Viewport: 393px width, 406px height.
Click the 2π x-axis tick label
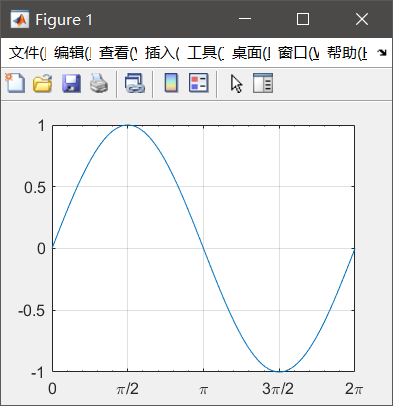[x=354, y=389]
